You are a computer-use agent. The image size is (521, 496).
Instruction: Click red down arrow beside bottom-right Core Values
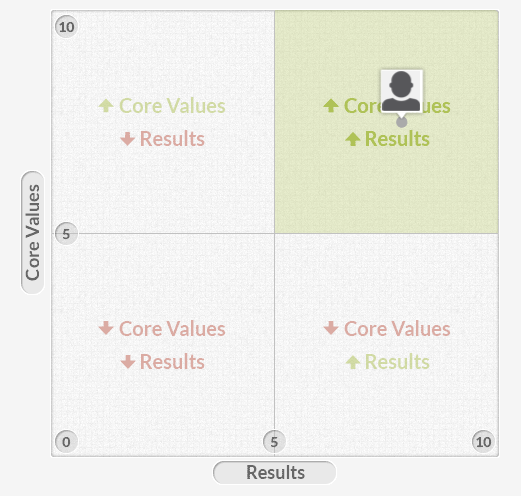[331, 328]
